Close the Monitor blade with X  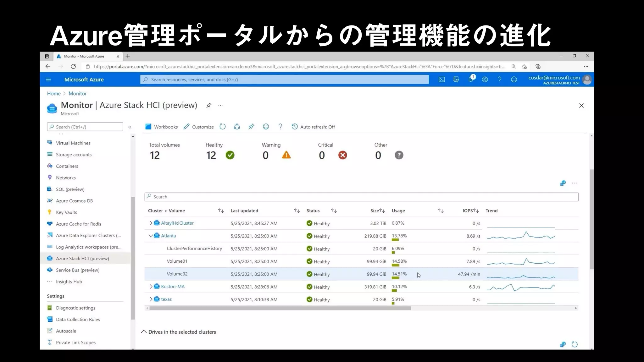tap(581, 106)
